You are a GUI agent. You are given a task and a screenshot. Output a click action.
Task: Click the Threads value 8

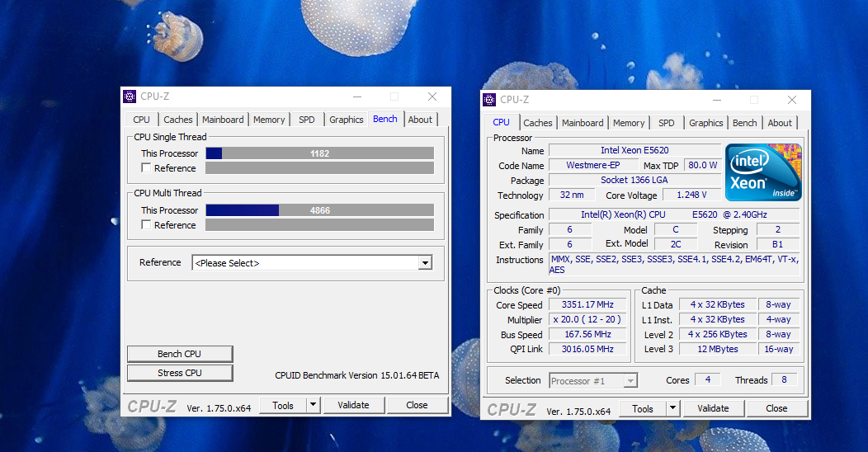784,379
